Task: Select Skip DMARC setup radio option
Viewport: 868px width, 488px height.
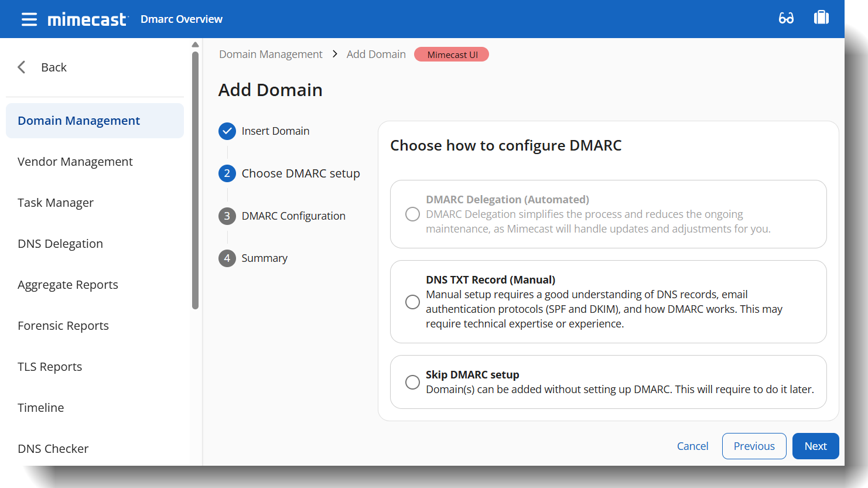Action: (412, 382)
